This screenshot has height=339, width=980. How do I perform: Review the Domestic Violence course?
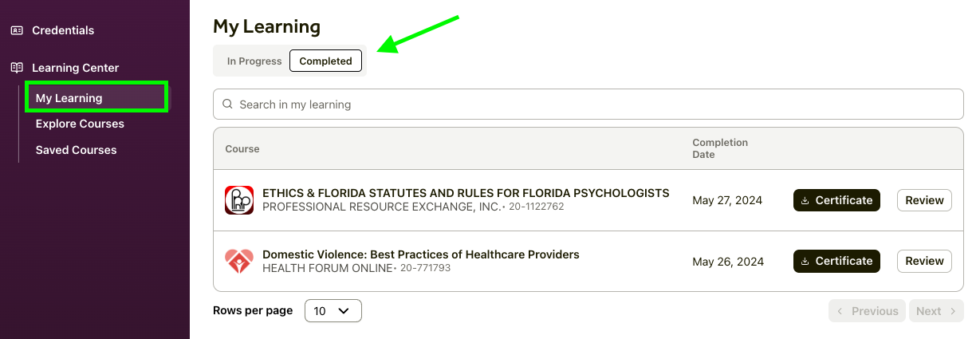[x=924, y=261]
